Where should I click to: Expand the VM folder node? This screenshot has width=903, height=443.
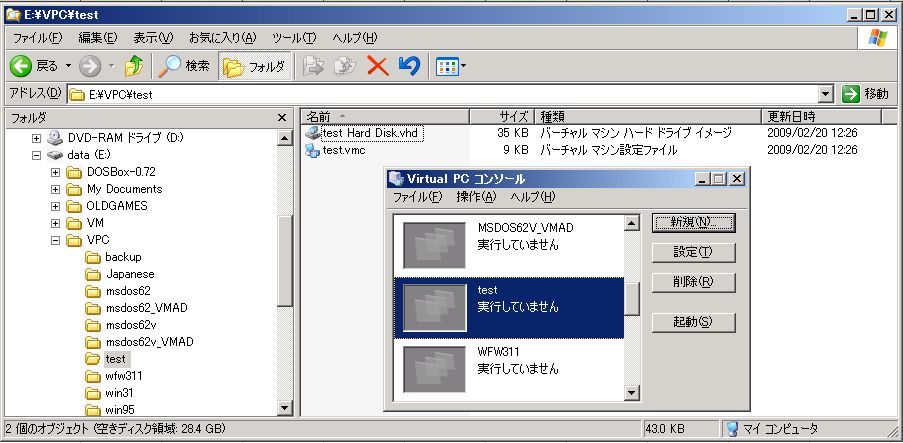click(x=55, y=223)
